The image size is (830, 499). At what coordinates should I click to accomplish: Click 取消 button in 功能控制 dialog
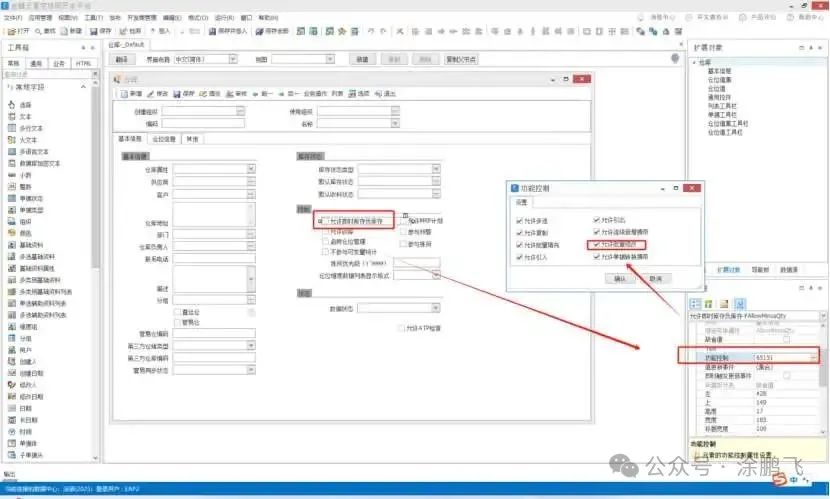(x=655, y=279)
